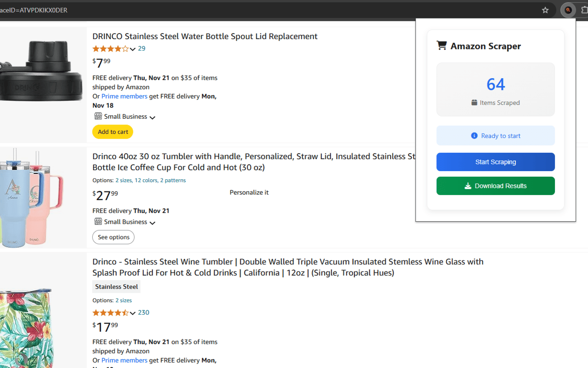
Task: Click the Small Business storefront icon on DRINCO lid listing
Action: [x=98, y=116]
